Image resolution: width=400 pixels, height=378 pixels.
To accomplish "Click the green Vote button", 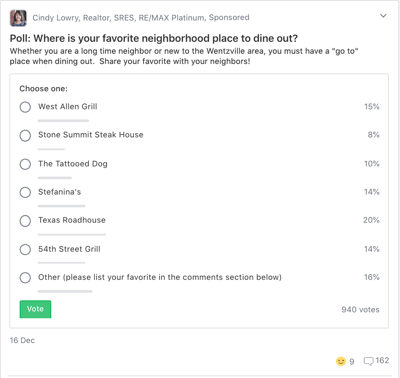I will pyautogui.click(x=35, y=309).
